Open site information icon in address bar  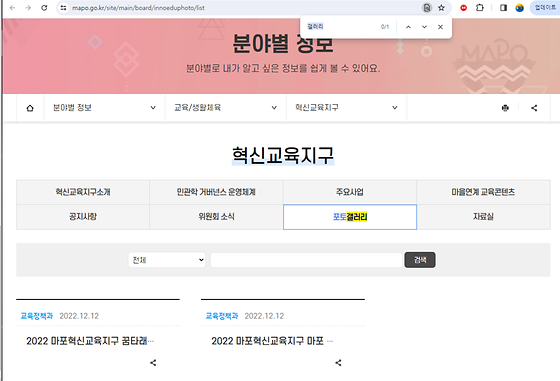coord(63,7)
